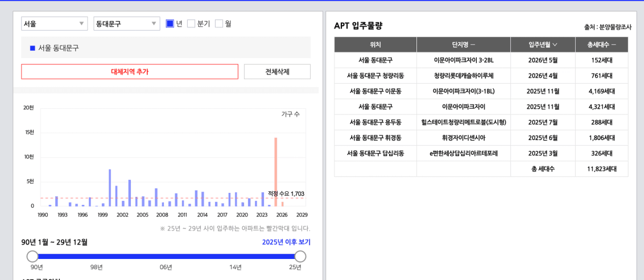Click the 서울 동대문구 청량리동 location cell
Image resolution: width=644 pixels, height=280 pixels.
tap(375, 76)
